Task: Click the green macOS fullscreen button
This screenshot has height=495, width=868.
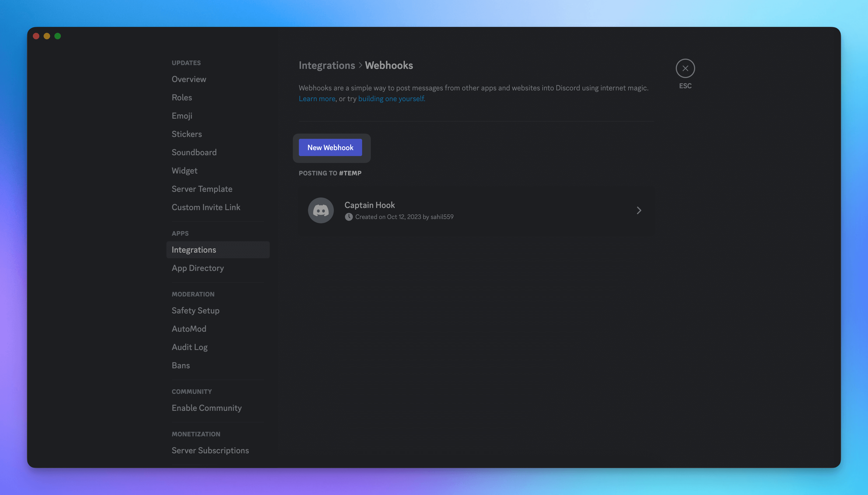Action: pyautogui.click(x=58, y=36)
